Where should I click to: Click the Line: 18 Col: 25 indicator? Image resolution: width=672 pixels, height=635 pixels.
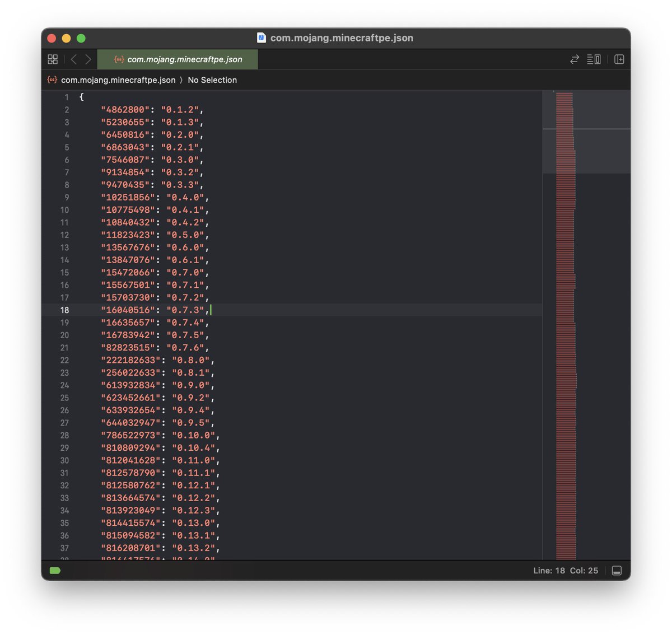pyautogui.click(x=566, y=571)
